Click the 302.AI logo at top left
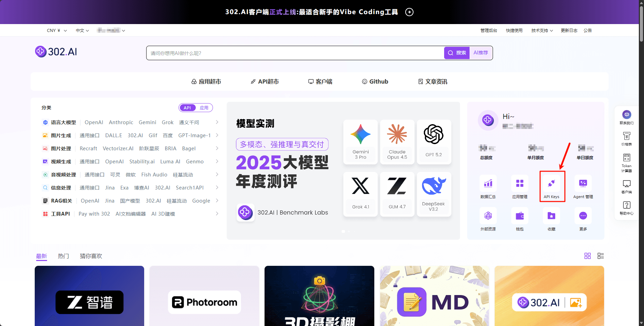This screenshot has height=326, width=644. coord(56,52)
